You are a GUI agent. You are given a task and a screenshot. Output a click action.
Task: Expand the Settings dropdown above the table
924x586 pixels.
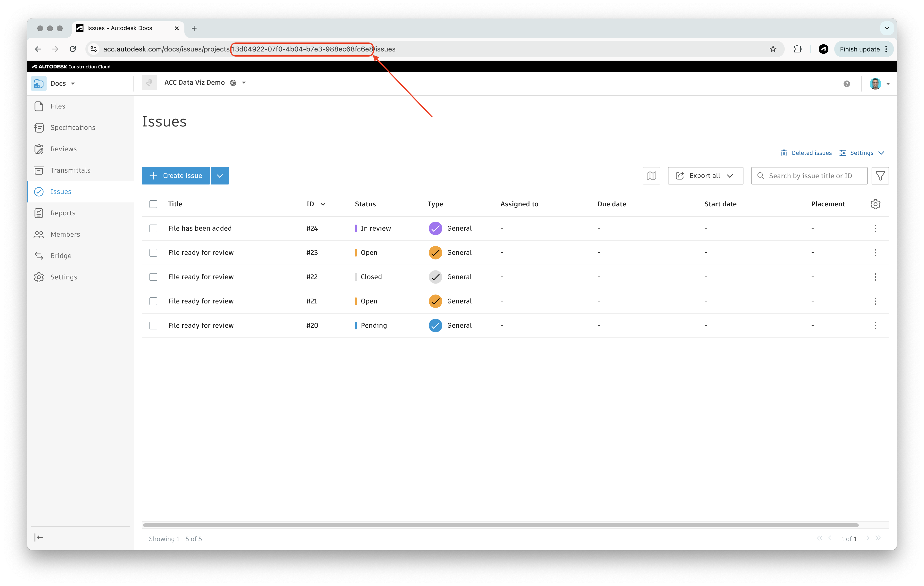coord(861,152)
